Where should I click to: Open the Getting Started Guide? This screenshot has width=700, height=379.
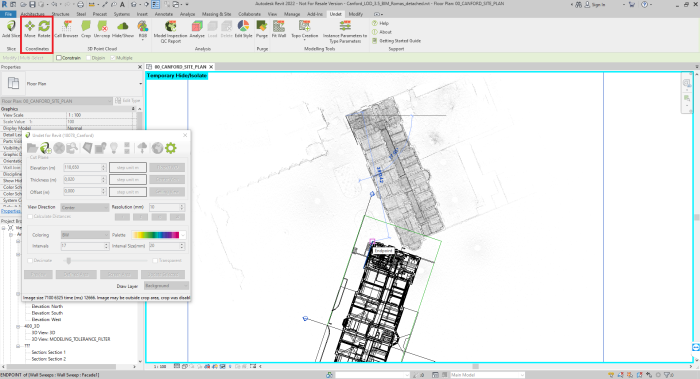point(396,41)
